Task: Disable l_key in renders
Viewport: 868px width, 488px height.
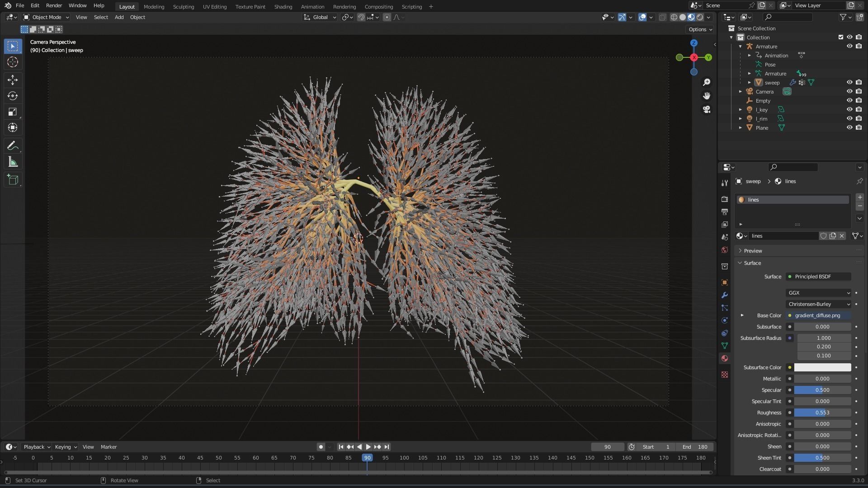Action: tap(859, 109)
